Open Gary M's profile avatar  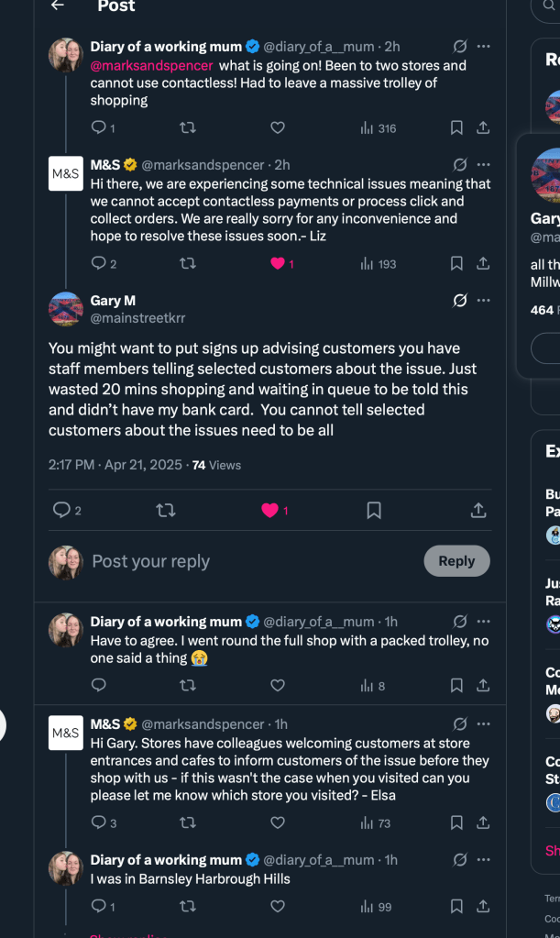(x=66, y=309)
